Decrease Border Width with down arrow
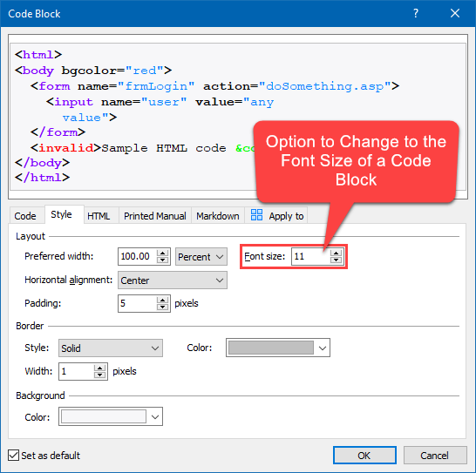The image size is (476, 473). click(x=99, y=375)
